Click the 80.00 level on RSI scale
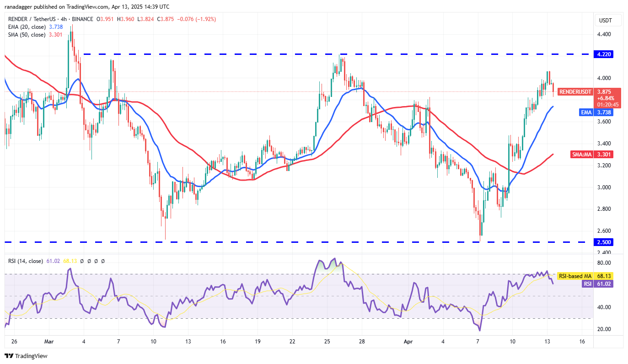The image size is (628, 364). point(605,263)
